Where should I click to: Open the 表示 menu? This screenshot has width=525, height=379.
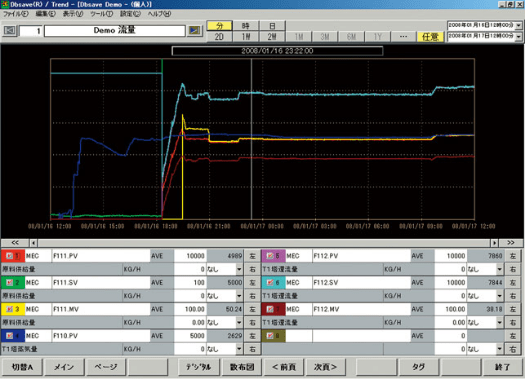click(x=73, y=14)
